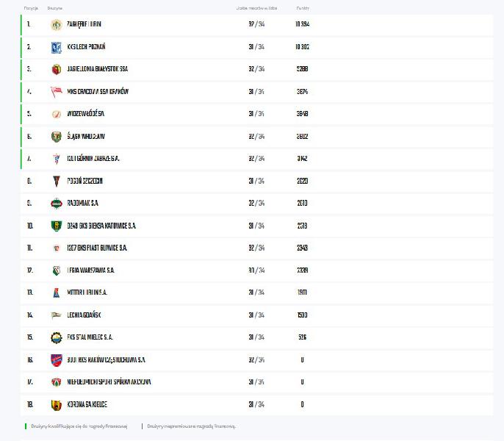Click the Motor Lublin table row name
This screenshot has width=504, height=441.
(x=87, y=293)
